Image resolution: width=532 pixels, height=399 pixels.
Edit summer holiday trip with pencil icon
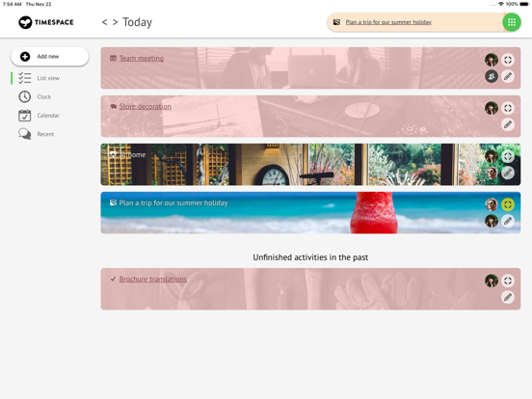tap(508, 222)
